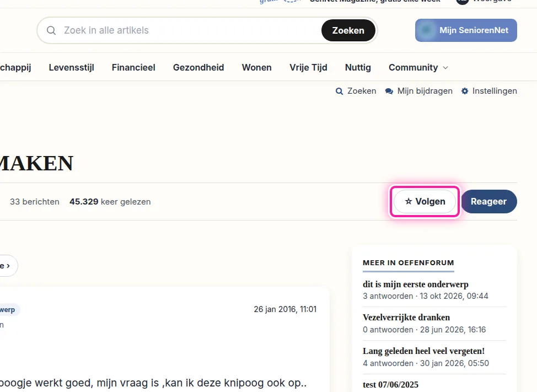
Task: Click the black Zoeken button
Action: point(348,30)
